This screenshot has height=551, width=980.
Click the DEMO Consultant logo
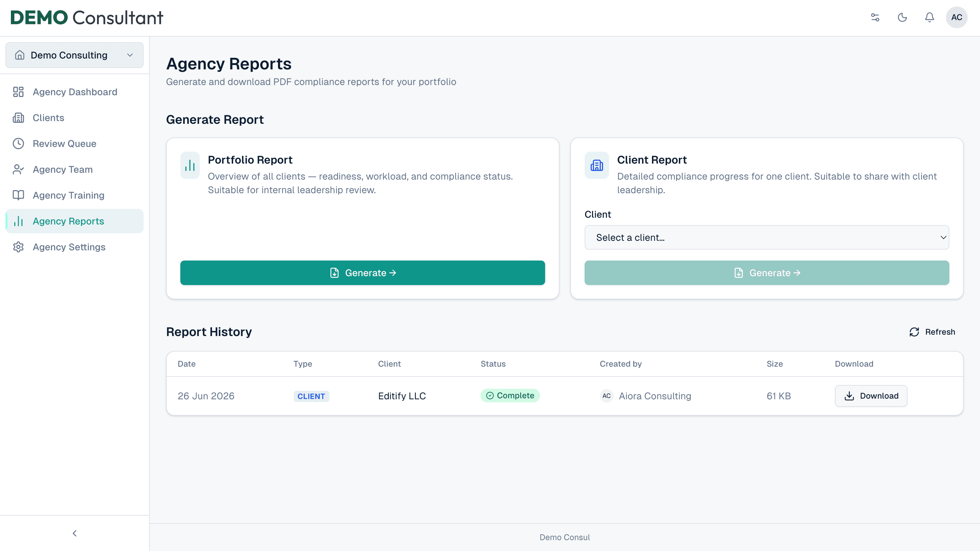[x=87, y=17]
